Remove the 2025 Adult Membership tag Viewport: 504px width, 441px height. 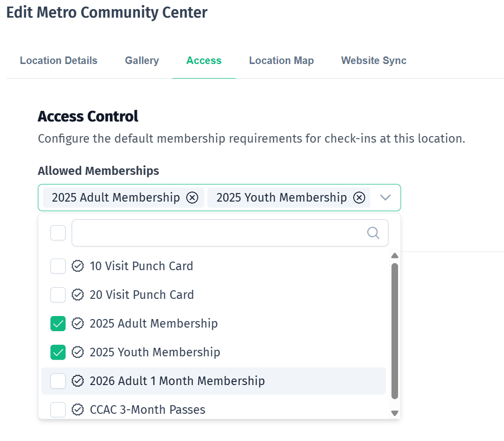point(192,198)
